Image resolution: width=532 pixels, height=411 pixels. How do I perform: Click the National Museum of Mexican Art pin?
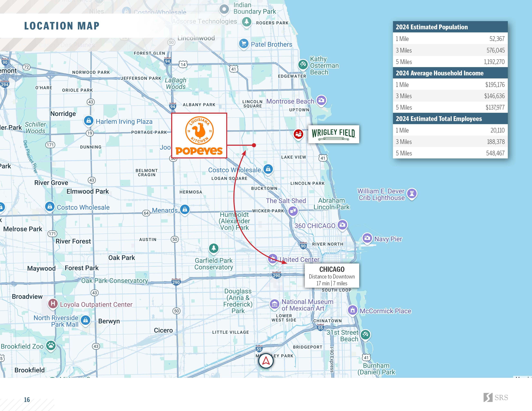pyautogui.click(x=275, y=305)
